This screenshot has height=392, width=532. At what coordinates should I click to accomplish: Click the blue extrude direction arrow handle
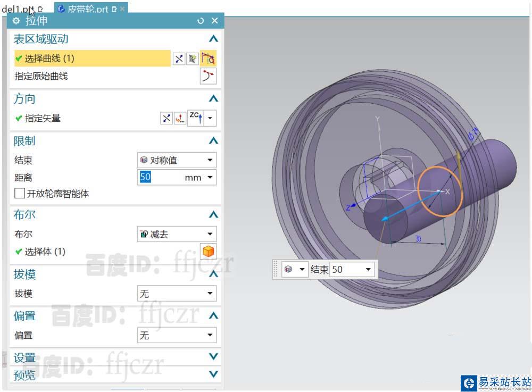click(x=385, y=219)
